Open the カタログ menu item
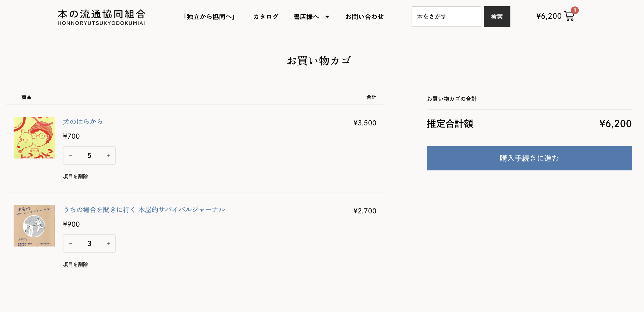 tap(266, 17)
